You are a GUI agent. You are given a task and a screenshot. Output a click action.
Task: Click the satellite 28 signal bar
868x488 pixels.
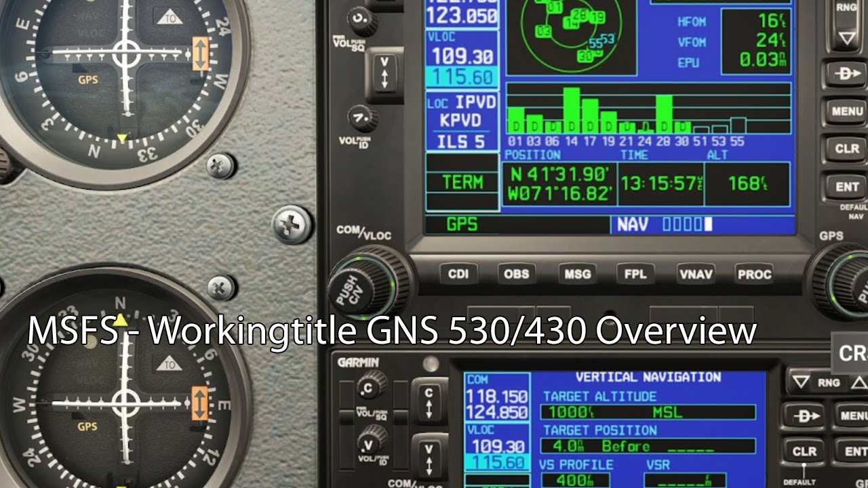coord(665,115)
